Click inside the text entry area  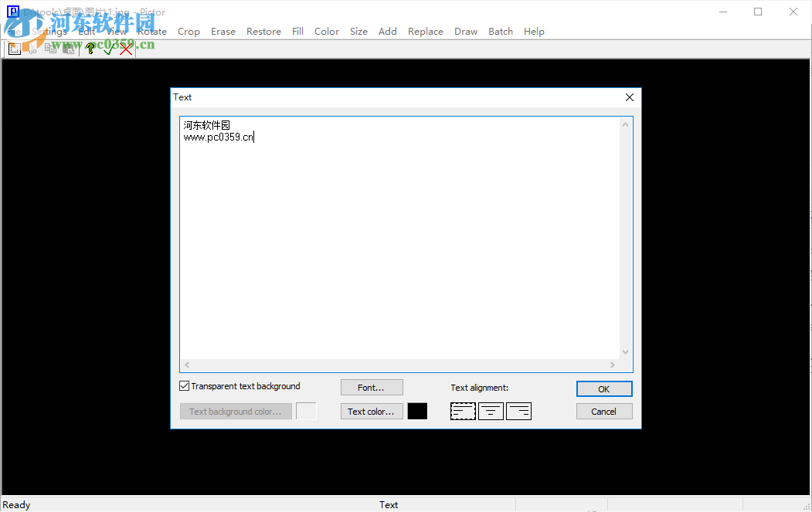click(x=386, y=232)
